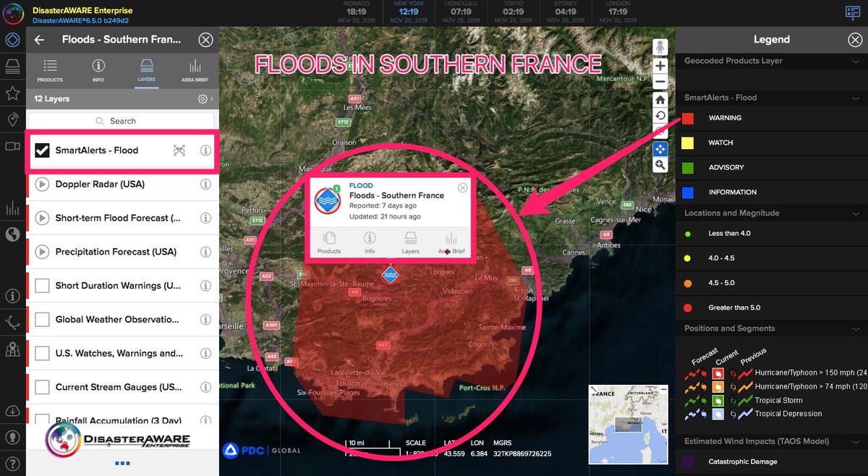Open the camera icon in left sidebar
Image resolution: width=868 pixels, height=476 pixels.
pos(12,146)
